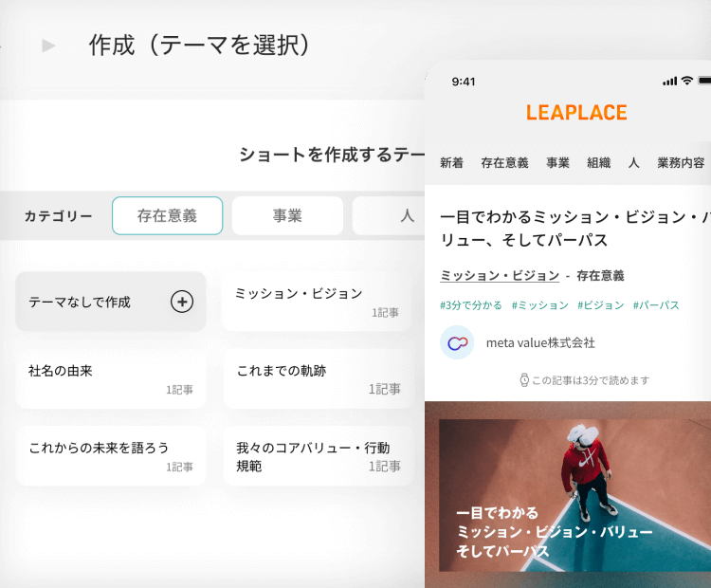This screenshot has width=711, height=588.
Task: Open the 業務内容 tab
Action: (681, 162)
